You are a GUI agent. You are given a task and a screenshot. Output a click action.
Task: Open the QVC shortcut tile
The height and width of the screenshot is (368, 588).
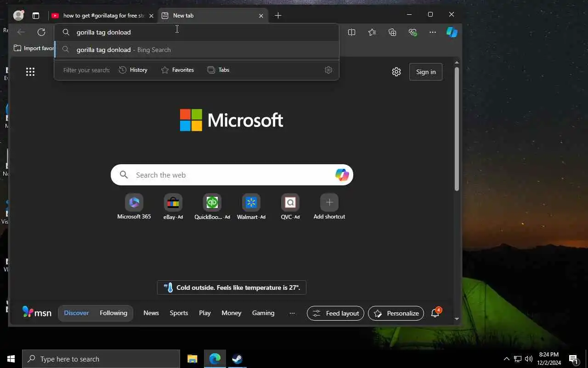point(290,207)
